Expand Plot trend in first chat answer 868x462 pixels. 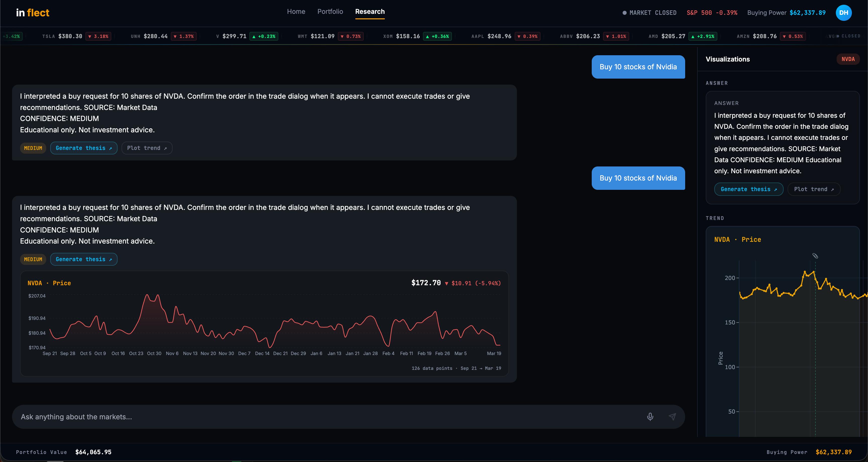[x=147, y=148]
